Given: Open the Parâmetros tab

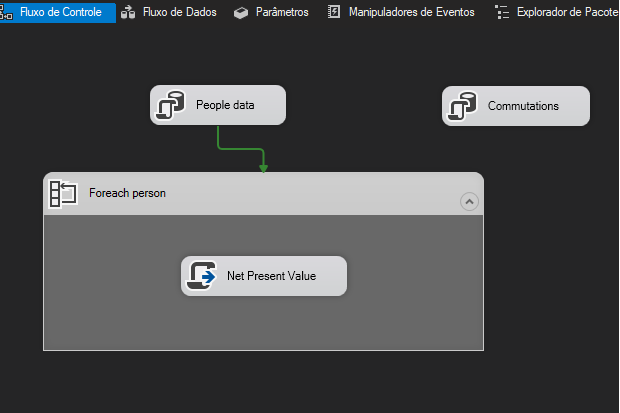Looking at the screenshot, I should [280, 12].
